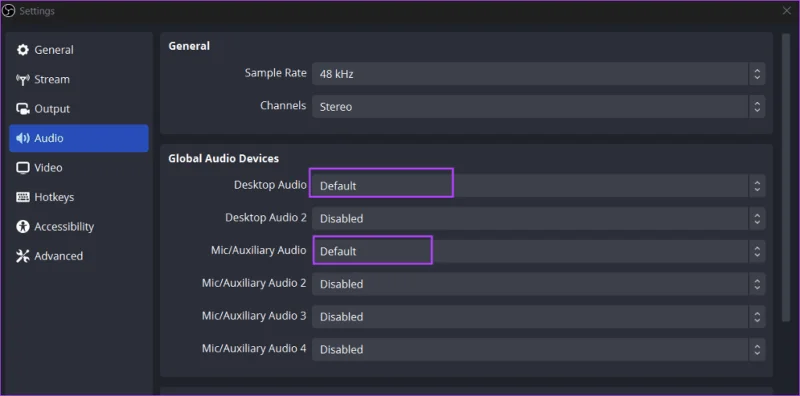The width and height of the screenshot is (800, 396).
Task: Click the OBS logo in title bar
Action: click(x=9, y=11)
